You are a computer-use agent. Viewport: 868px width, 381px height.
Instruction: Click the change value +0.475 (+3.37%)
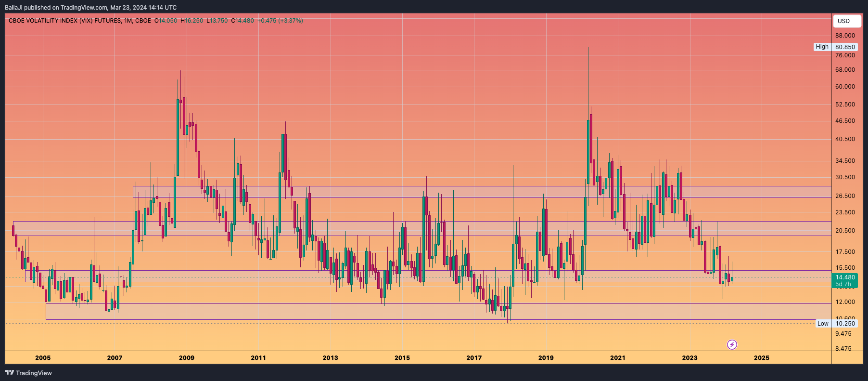(280, 21)
